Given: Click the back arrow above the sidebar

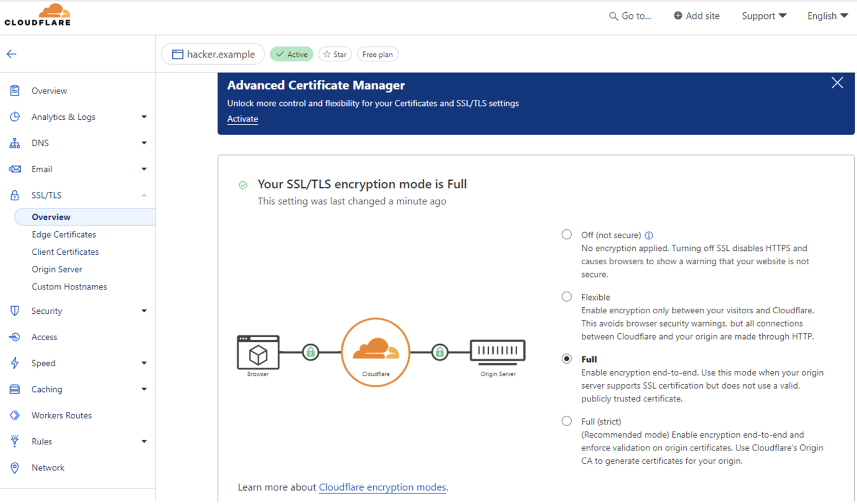Looking at the screenshot, I should [11, 54].
